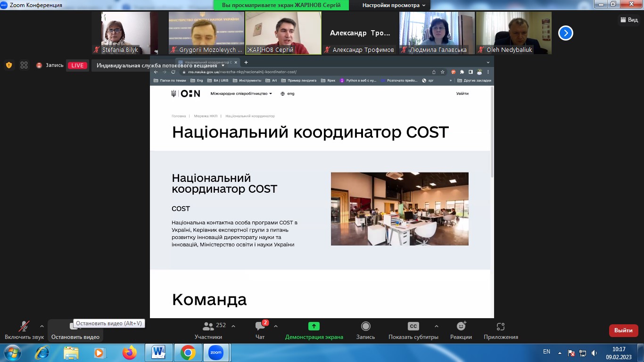The height and width of the screenshot is (362, 644).
Task: Select the Національний координатор Chrome tab
Action: 207,62
